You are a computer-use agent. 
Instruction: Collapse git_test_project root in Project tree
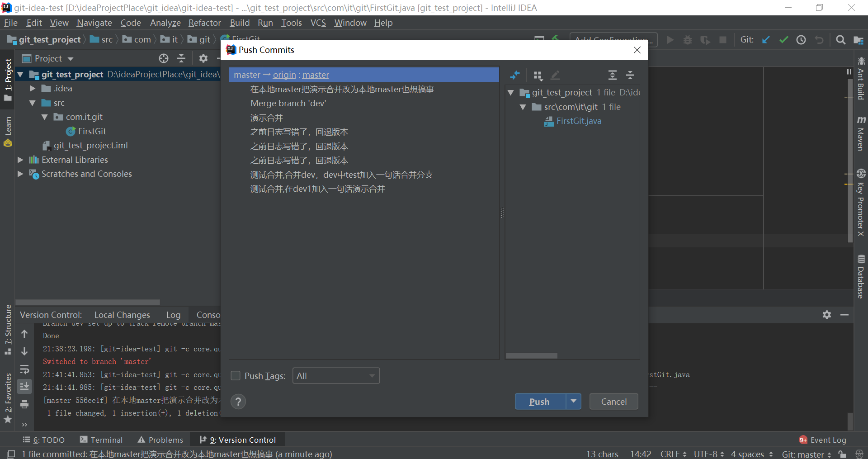coord(20,74)
